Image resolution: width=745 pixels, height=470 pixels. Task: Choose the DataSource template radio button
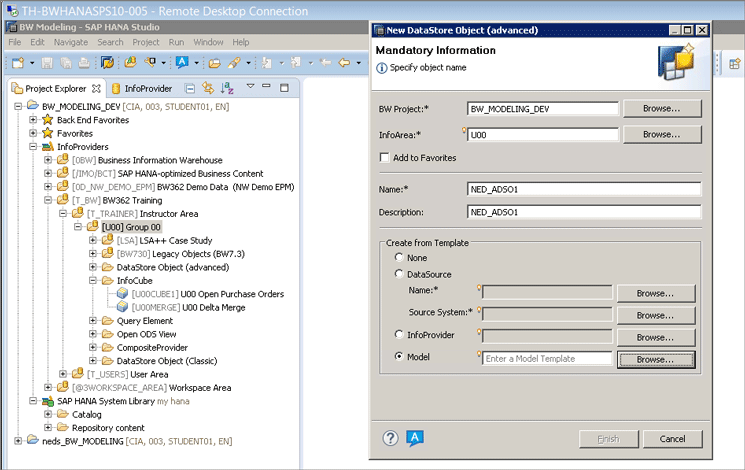pyautogui.click(x=400, y=274)
